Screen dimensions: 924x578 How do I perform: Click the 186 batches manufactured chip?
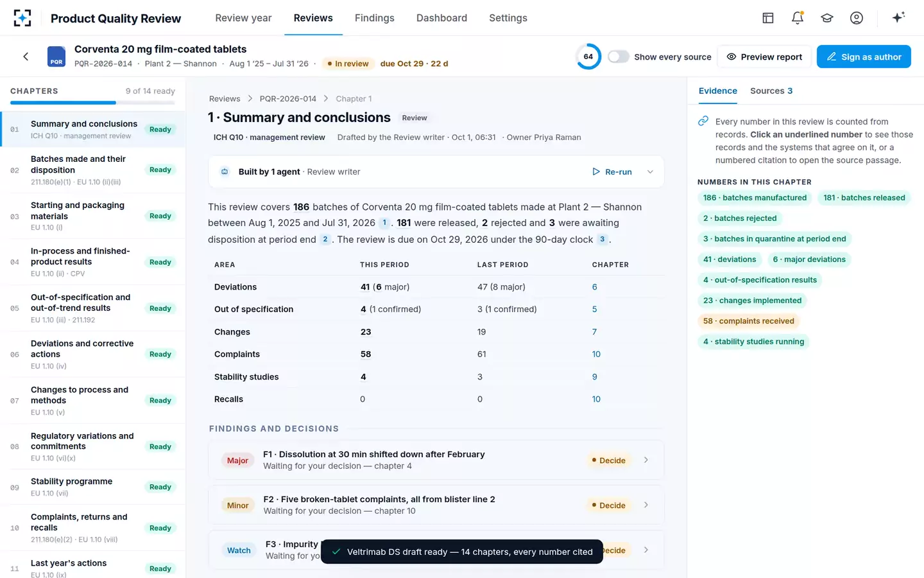coord(755,198)
